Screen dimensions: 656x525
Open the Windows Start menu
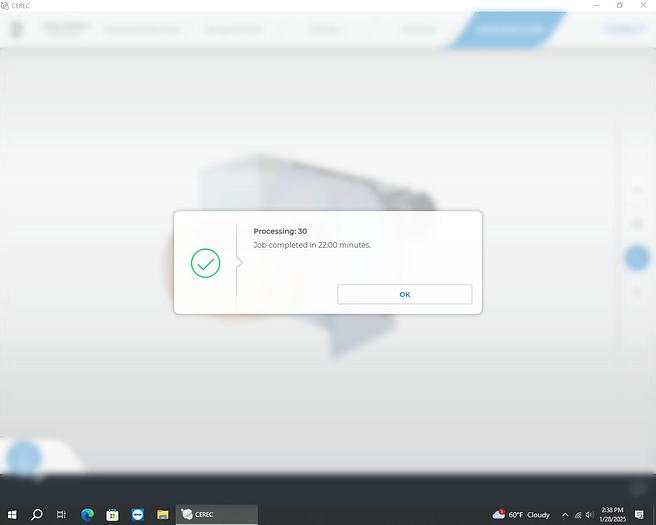12,514
